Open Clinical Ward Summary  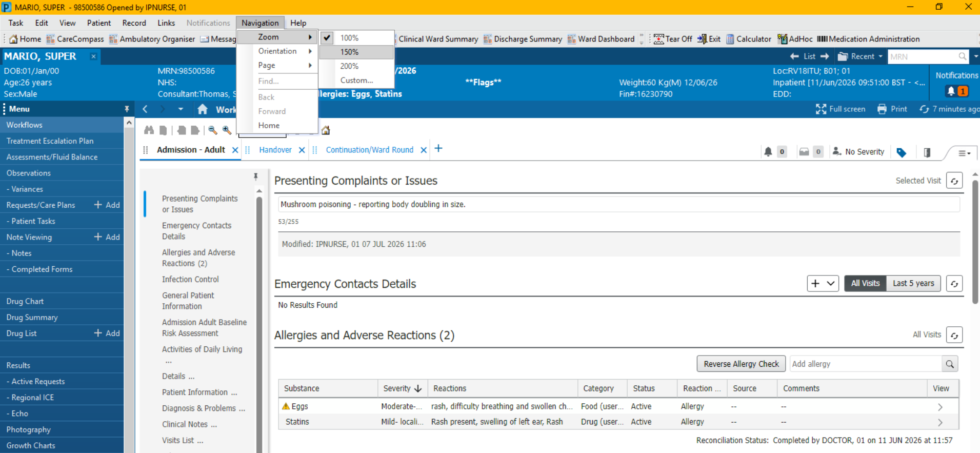438,39
